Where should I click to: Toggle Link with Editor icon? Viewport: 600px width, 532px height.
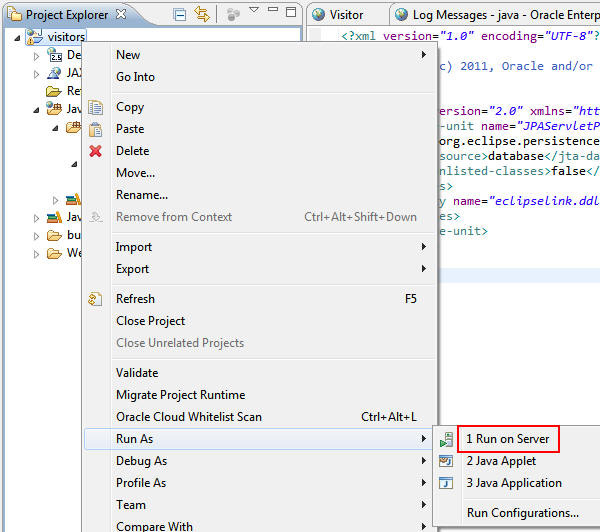coord(202,14)
